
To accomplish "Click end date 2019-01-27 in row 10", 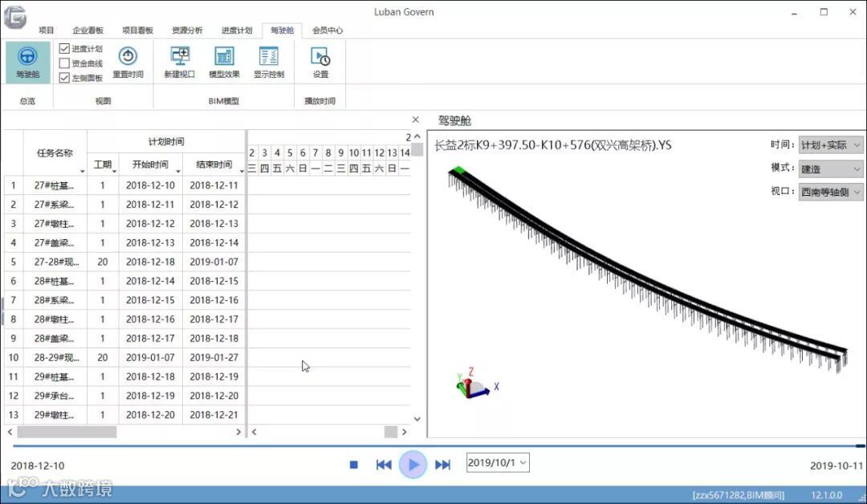I will (x=214, y=358).
